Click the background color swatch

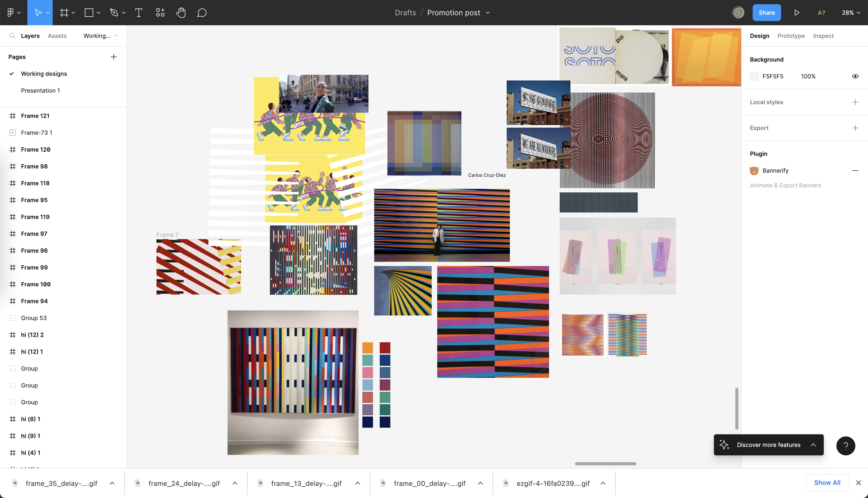tap(754, 76)
